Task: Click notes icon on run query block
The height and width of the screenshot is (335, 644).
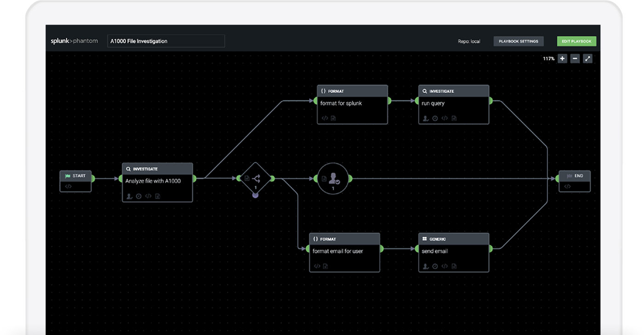Action: click(x=454, y=118)
